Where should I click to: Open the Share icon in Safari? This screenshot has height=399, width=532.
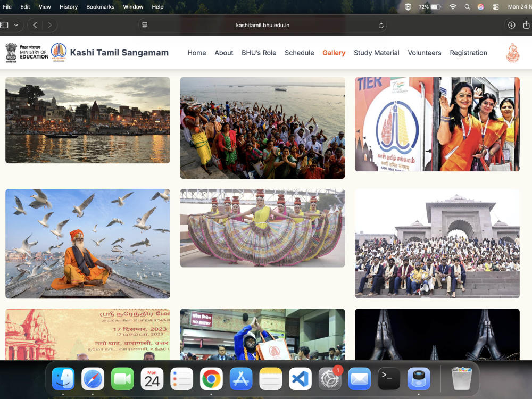[x=526, y=25]
